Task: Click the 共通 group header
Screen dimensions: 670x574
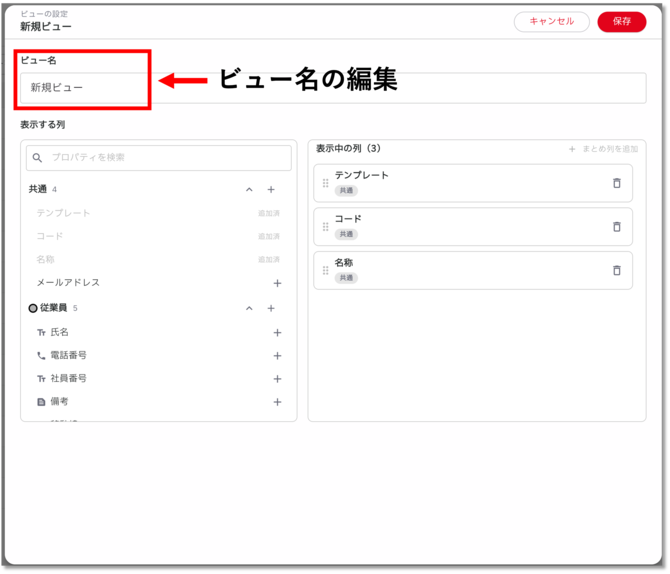Action: pyautogui.click(x=159, y=189)
